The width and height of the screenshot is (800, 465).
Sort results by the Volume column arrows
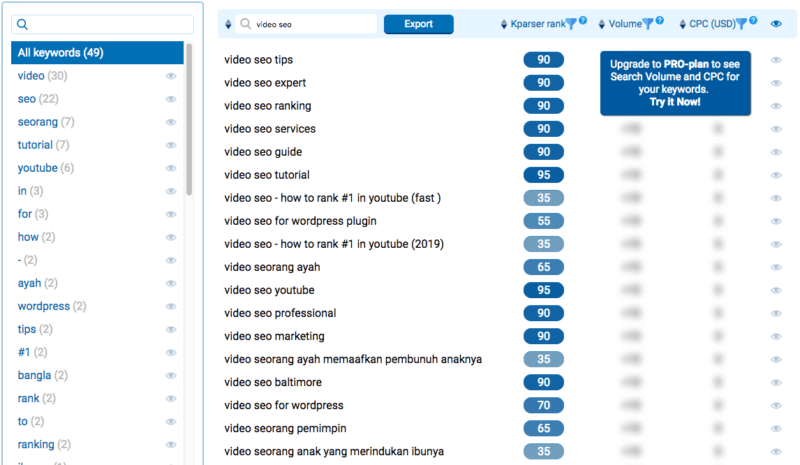pyautogui.click(x=601, y=24)
